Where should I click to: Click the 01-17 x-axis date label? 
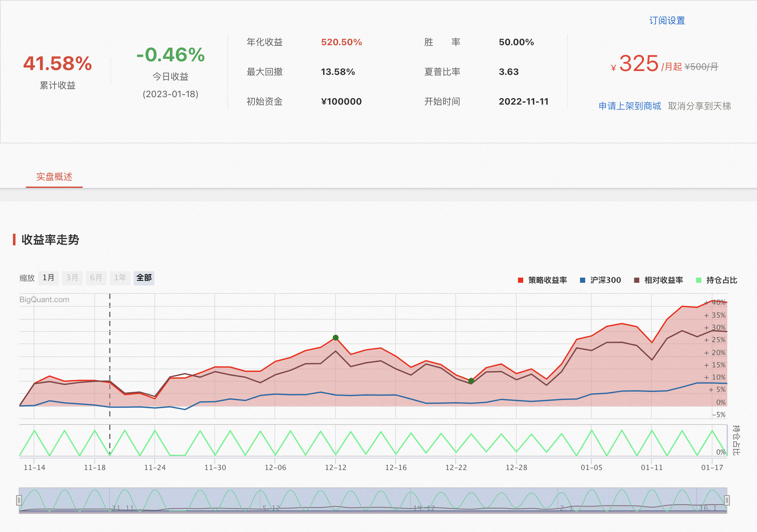coord(712,467)
